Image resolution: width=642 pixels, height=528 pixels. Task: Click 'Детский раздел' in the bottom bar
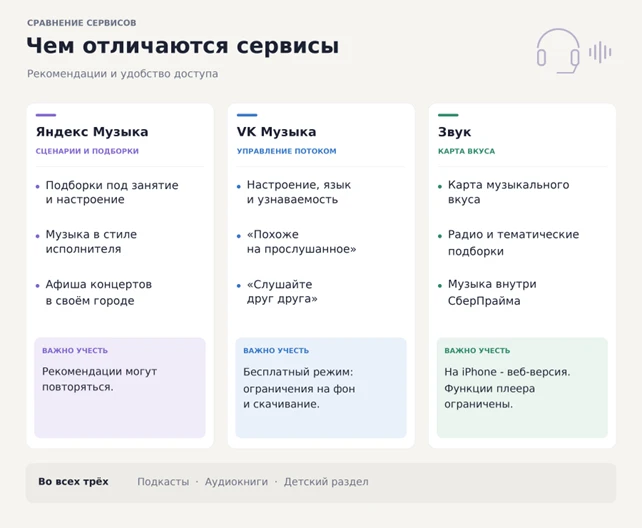[x=326, y=482]
